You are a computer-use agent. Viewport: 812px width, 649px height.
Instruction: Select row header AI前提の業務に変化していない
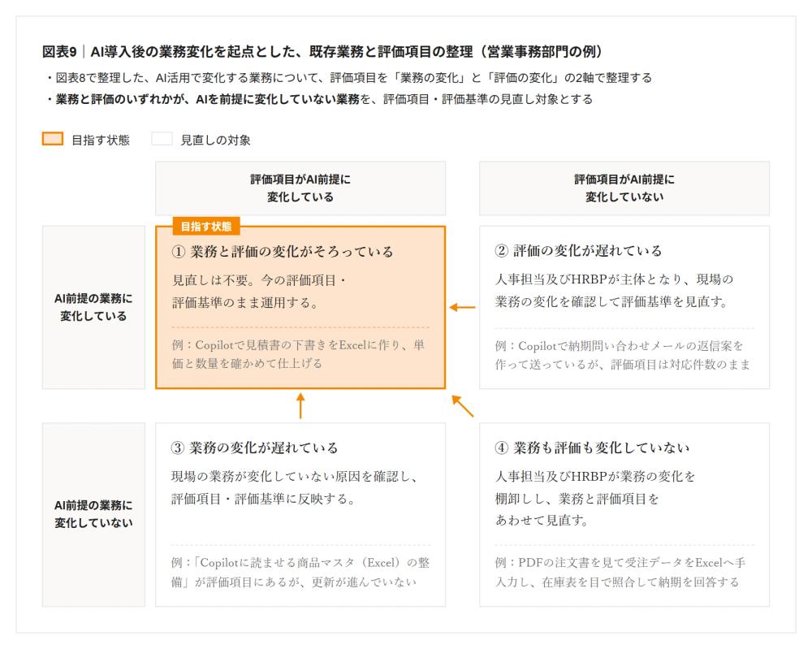pyautogui.click(x=93, y=514)
